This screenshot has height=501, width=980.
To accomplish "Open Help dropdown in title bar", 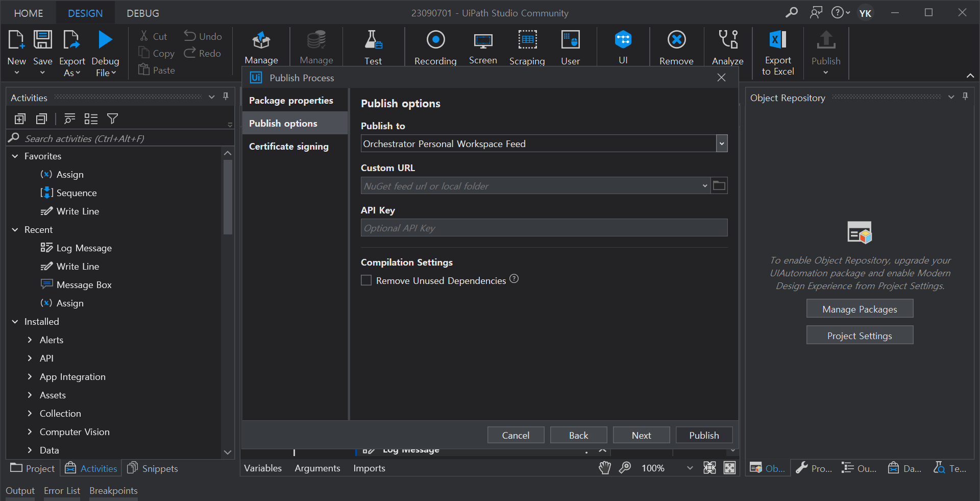I will 840,13.
